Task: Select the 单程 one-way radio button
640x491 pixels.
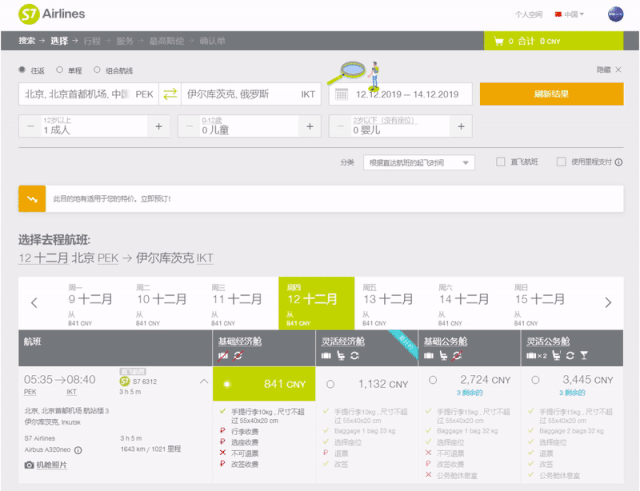Action: click(x=60, y=71)
